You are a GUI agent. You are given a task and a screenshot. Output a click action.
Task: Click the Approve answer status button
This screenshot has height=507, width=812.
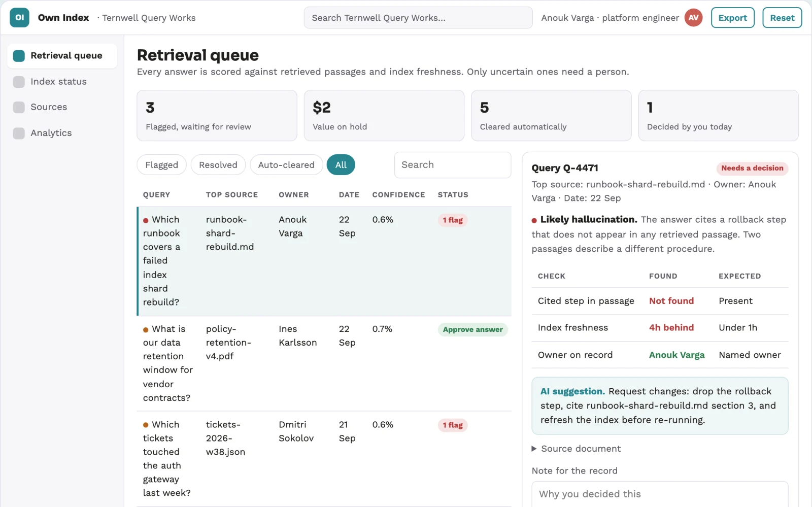[472, 329]
